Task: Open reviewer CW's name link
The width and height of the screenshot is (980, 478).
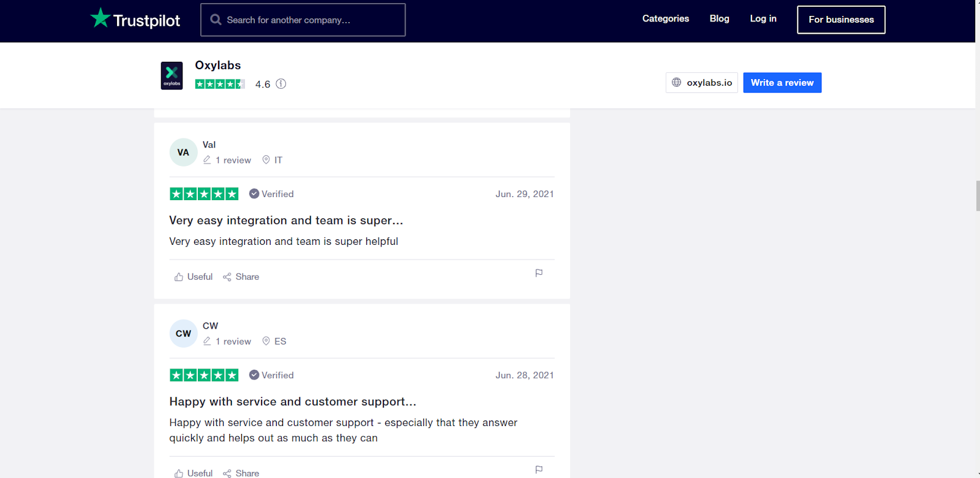Action: point(210,326)
